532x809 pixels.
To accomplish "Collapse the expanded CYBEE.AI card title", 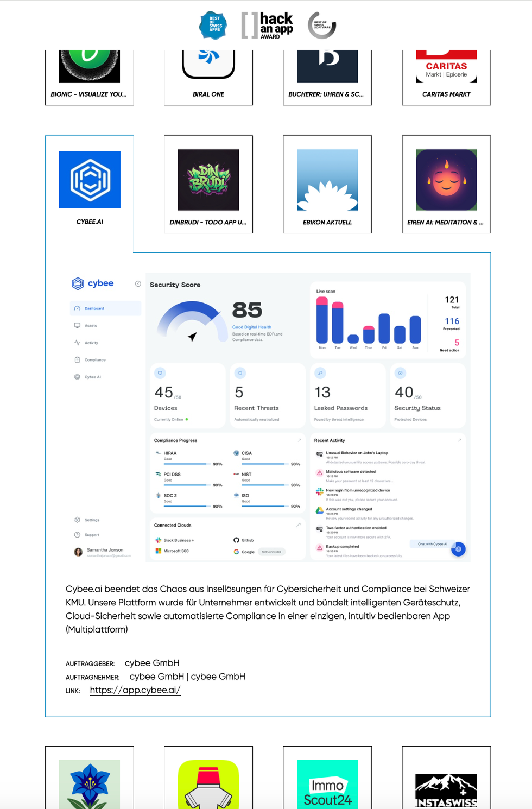I will pyautogui.click(x=90, y=222).
